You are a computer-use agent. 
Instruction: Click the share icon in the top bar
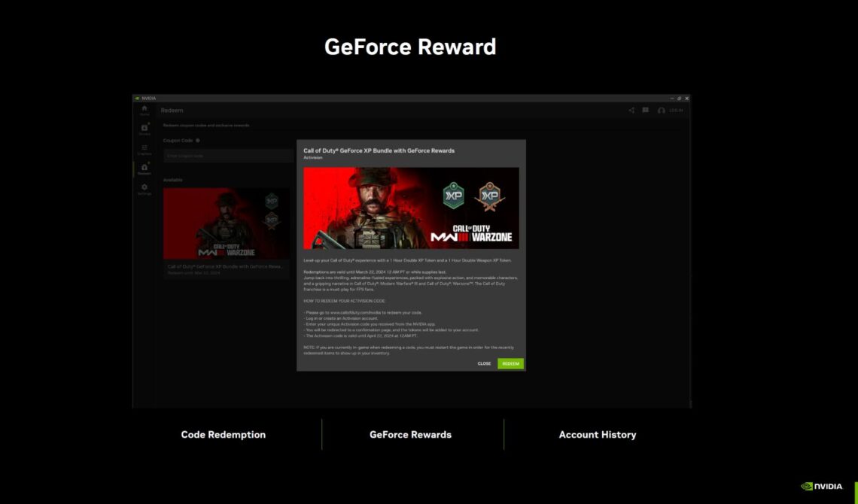(x=631, y=110)
